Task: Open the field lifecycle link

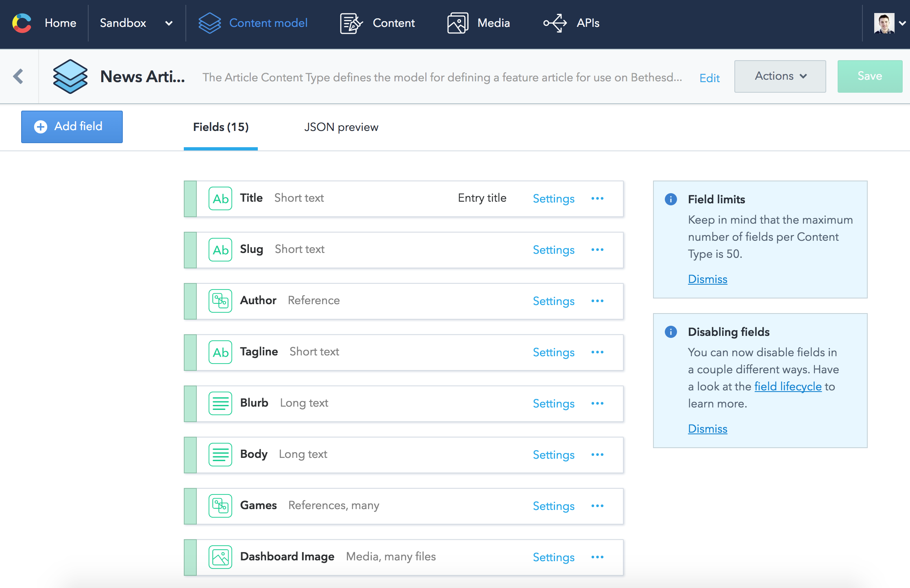Action: coord(788,386)
